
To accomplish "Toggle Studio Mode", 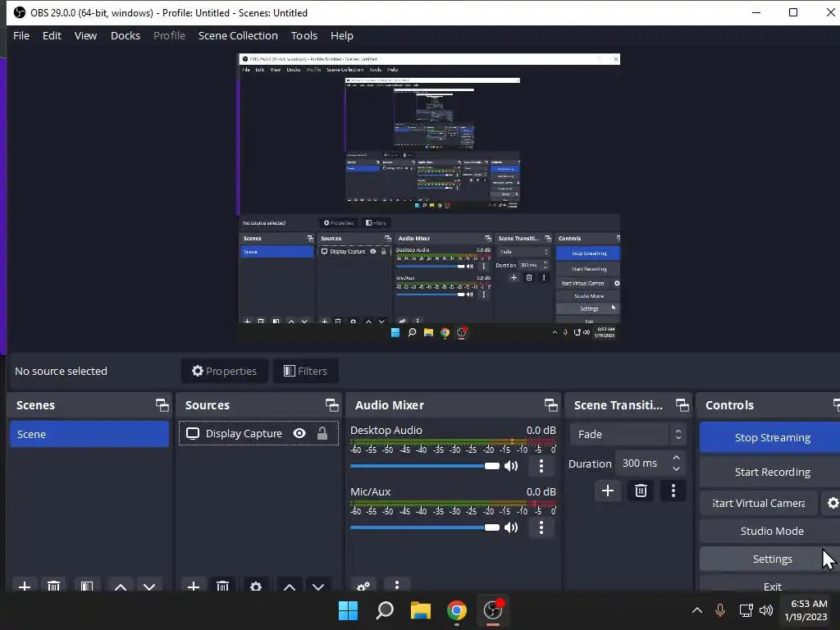I will (x=772, y=531).
